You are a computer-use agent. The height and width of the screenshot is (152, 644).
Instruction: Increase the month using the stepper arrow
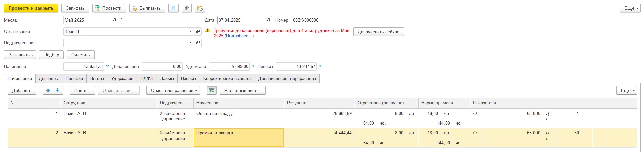click(x=121, y=18)
